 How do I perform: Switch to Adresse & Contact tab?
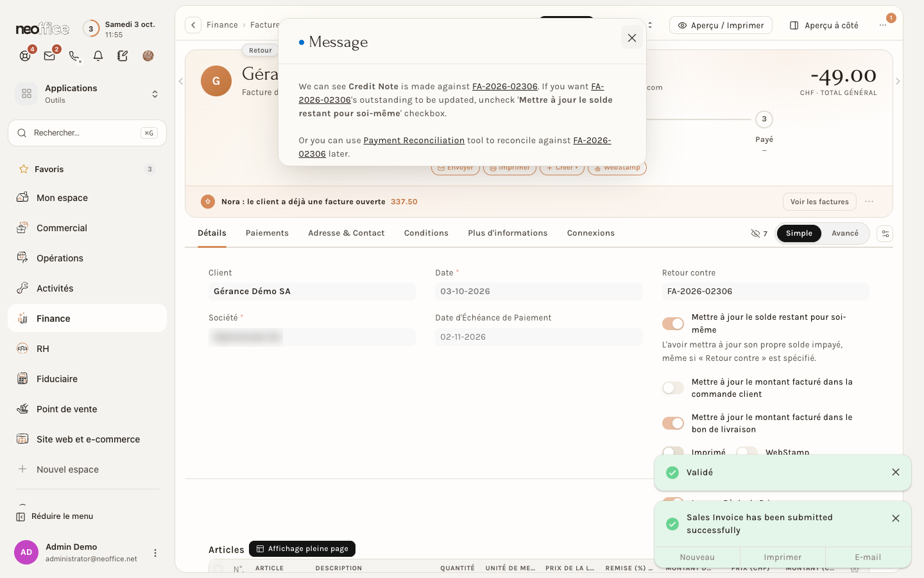pos(346,233)
